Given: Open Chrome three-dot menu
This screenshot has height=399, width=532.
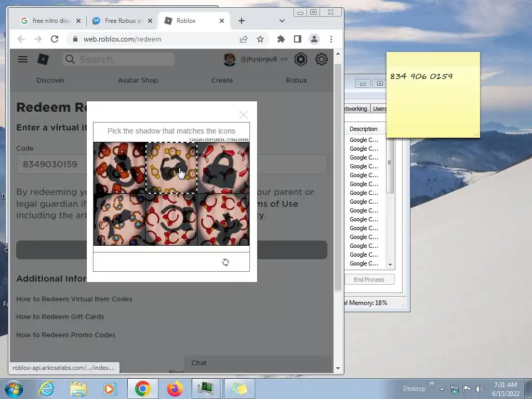Looking at the screenshot, I should [x=331, y=39].
